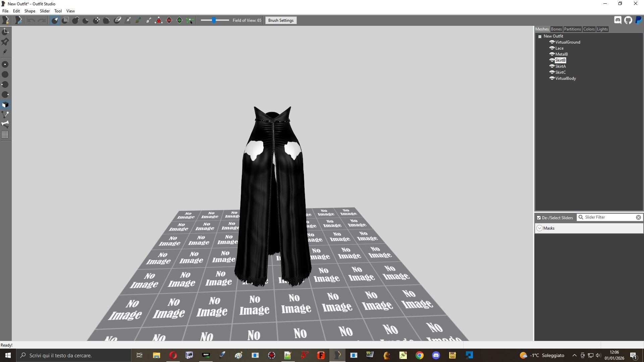The width and height of the screenshot is (644, 362).
Task: Open the GitHub link icon
Action: point(628,20)
